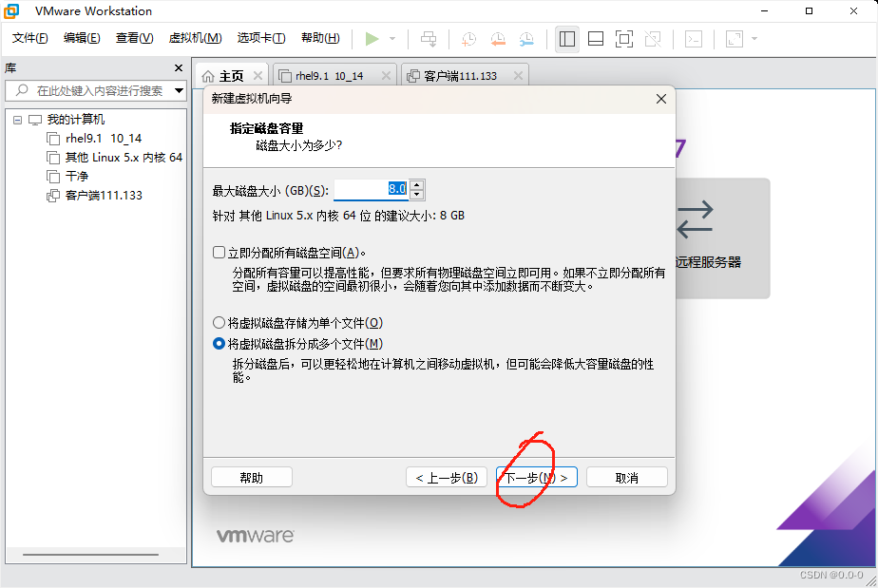The image size is (878, 588).
Task: Click the unity mode toolbar icon
Action: (x=653, y=39)
